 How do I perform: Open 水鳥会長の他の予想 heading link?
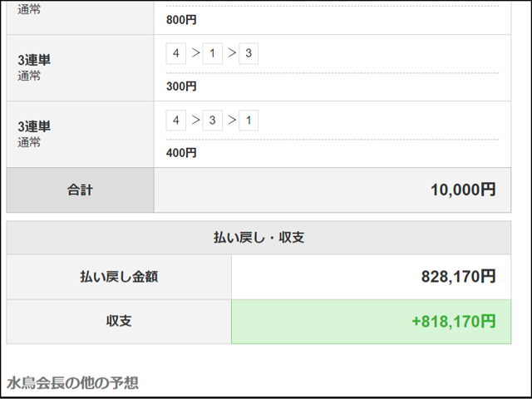coord(72,383)
